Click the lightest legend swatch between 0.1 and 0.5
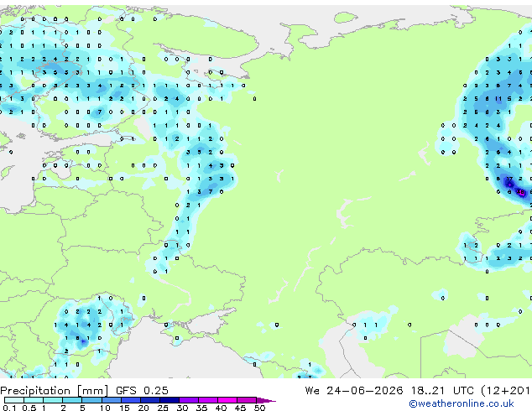The height and width of the screenshot is (411, 532). tap(14, 400)
